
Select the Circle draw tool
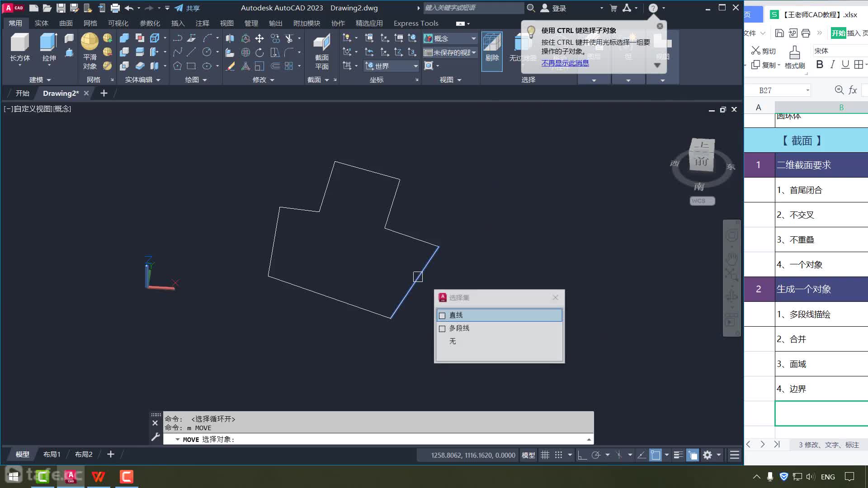tap(207, 52)
